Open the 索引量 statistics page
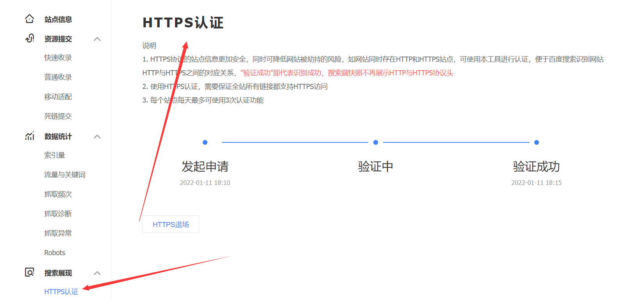This screenshot has width=644, height=300. [x=55, y=155]
